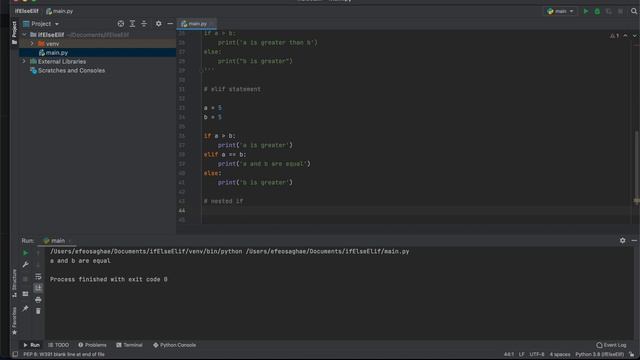The width and height of the screenshot is (640, 360).
Task: Place cursor on line 44 in editor
Action: coord(416,211)
